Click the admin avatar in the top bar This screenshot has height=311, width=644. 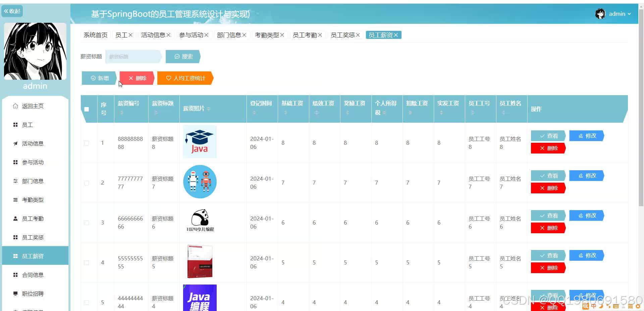click(x=600, y=13)
